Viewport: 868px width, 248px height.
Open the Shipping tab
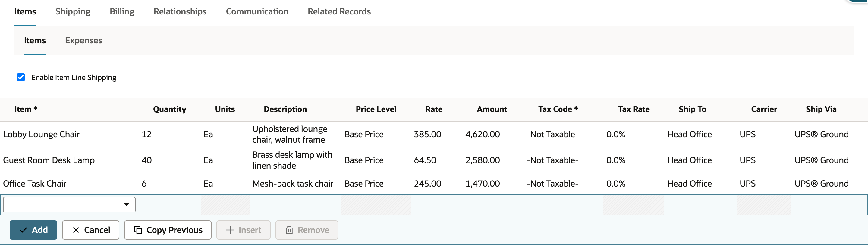coord(73,11)
